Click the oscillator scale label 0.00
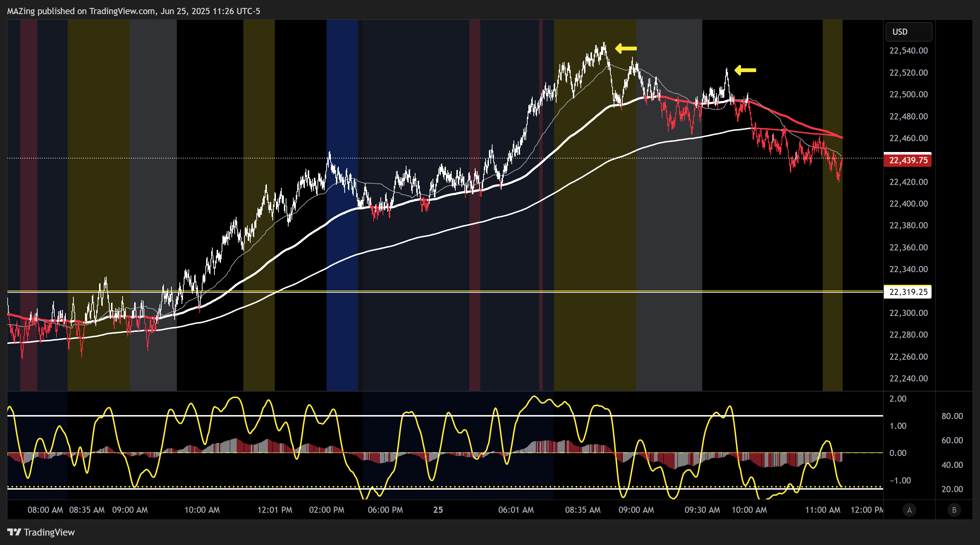This screenshot has height=545, width=980. [898, 453]
